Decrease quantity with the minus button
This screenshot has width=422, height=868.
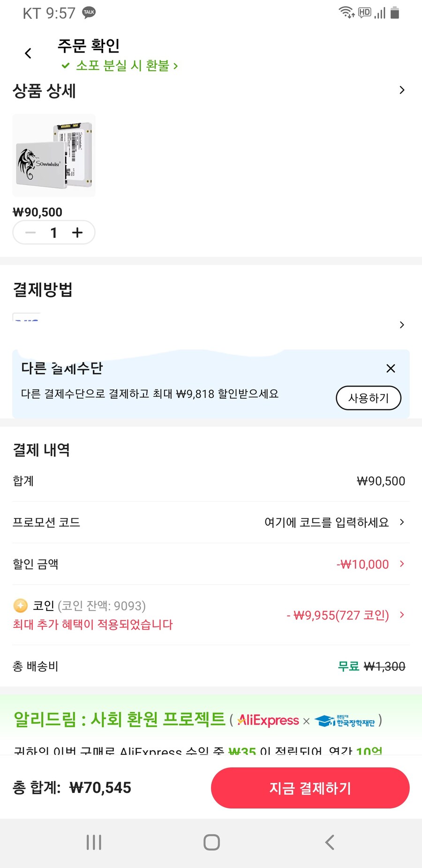30,233
